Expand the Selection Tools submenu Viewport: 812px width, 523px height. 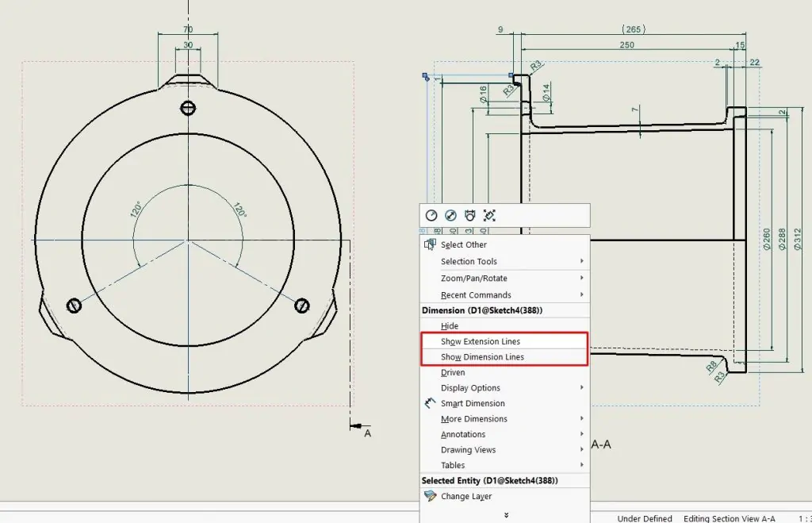[x=504, y=261]
